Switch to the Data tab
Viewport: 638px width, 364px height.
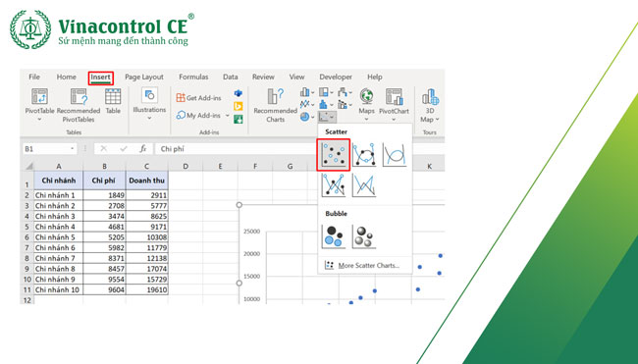231,77
